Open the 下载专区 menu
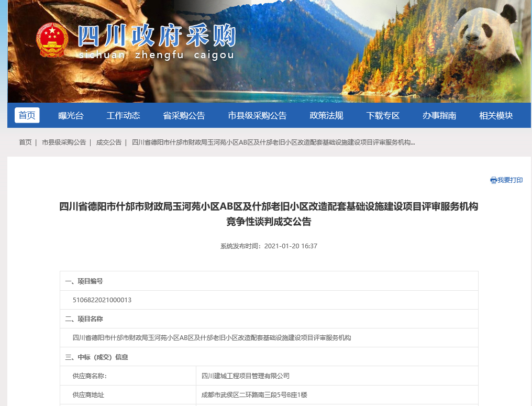The width and height of the screenshot is (532, 406). 383,116
